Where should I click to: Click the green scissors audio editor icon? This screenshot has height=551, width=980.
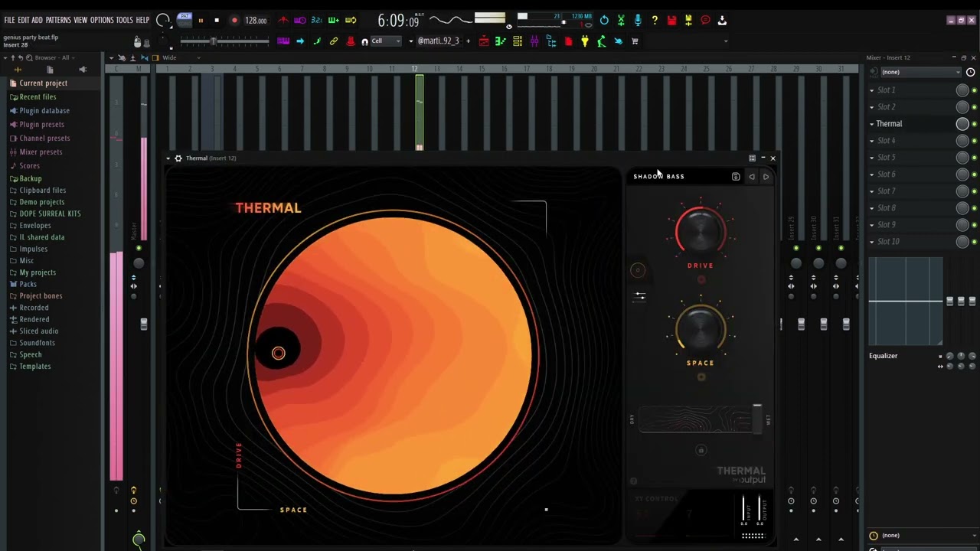(621, 20)
